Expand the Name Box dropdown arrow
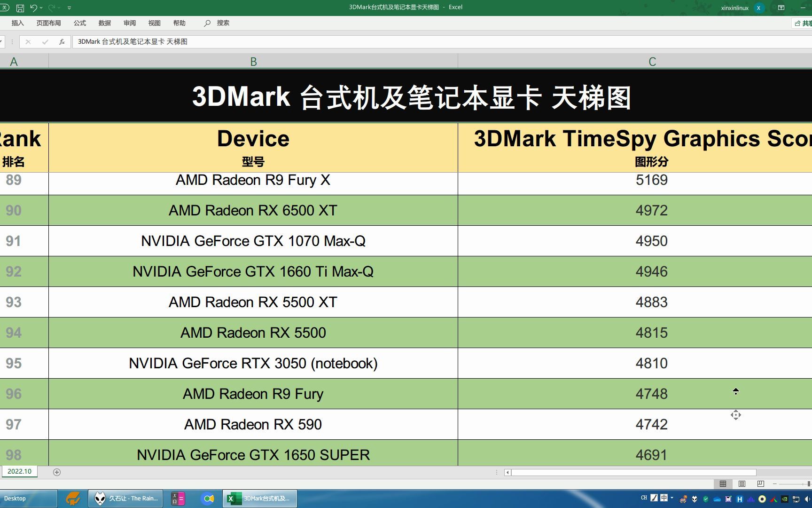 pos(1,42)
